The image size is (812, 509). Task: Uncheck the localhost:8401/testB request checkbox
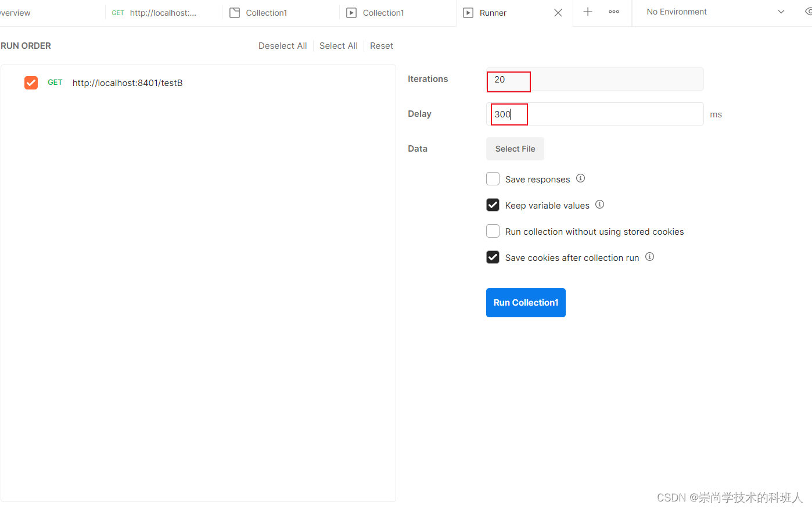(x=31, y=83)
